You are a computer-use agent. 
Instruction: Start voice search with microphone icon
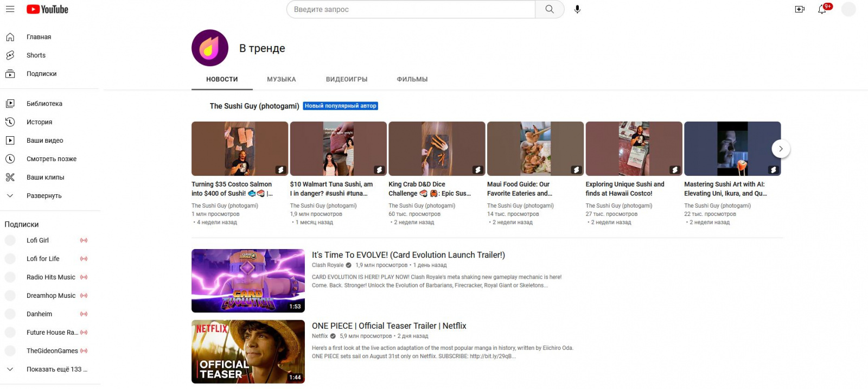point(577,9)
